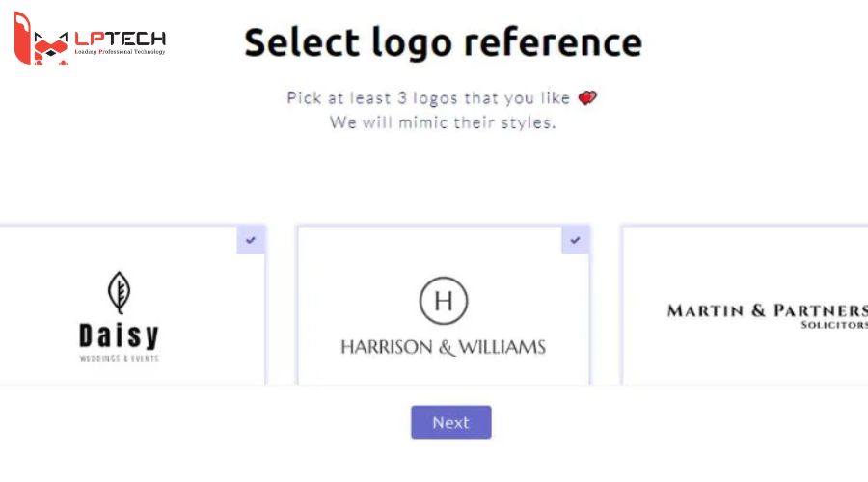The image size is (868, 482).
Task: Click the 'Harrison & Williams' name text
Action: (x=443, y=347)
